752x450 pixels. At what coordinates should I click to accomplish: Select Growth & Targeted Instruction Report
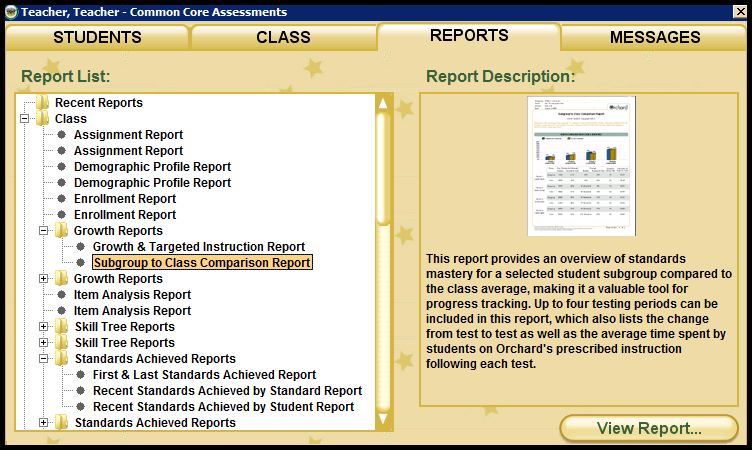click(x=199, y=247)
